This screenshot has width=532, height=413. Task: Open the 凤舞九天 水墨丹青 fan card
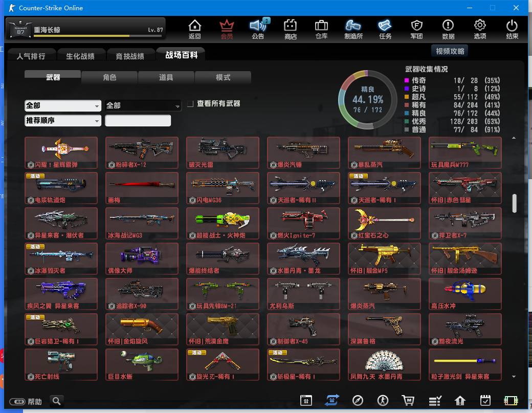point(384,364)
